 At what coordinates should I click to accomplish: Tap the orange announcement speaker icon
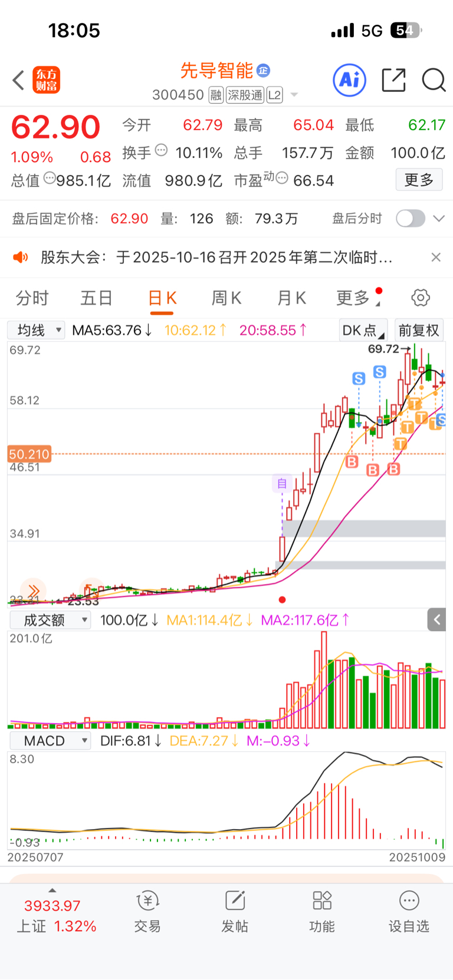point(21,257)
